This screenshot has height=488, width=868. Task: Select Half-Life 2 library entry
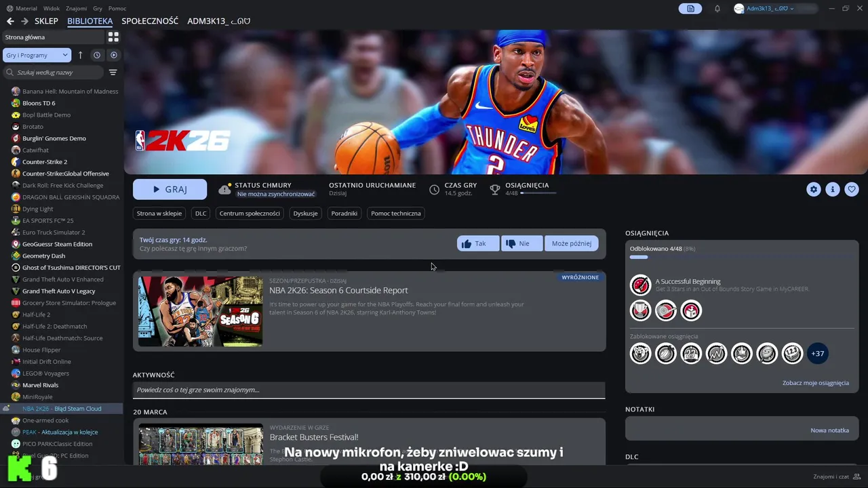[x=36, y=314]
